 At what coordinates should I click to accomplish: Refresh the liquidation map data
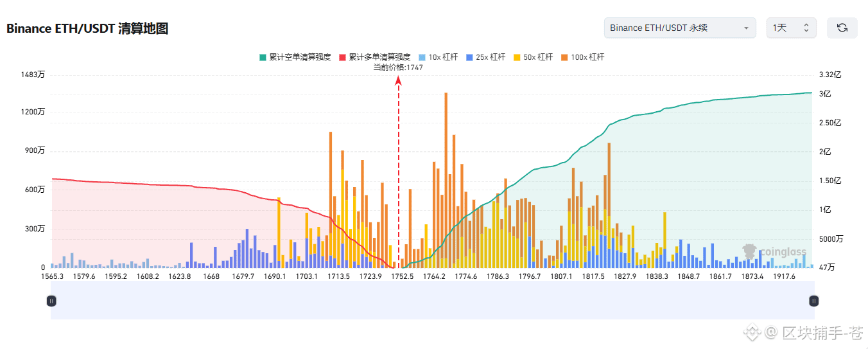(842, 28)
